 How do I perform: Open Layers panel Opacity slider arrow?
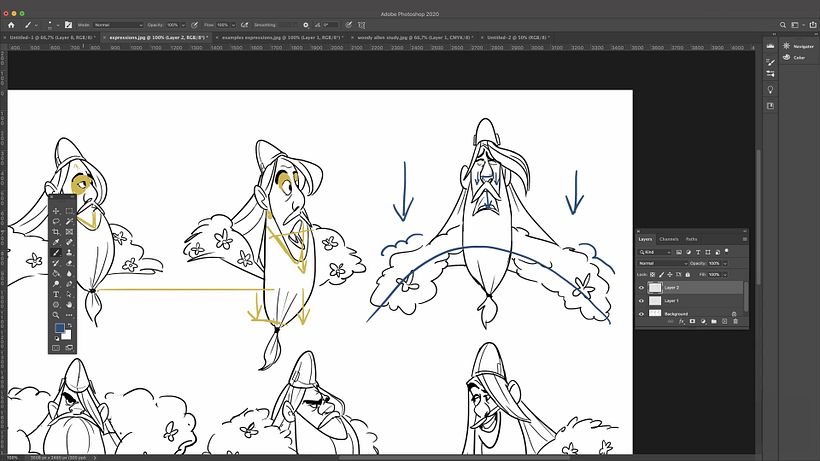point(725,263)
